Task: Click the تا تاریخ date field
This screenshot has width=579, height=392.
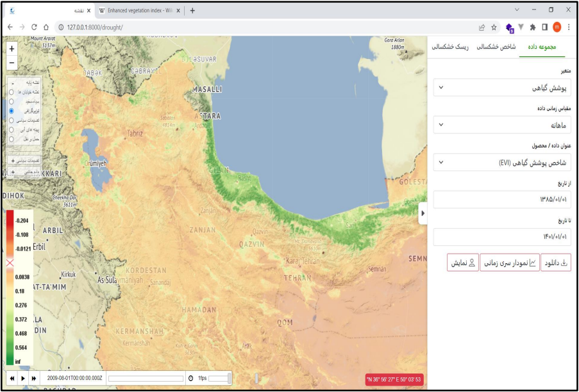Action: click(502, 237)
